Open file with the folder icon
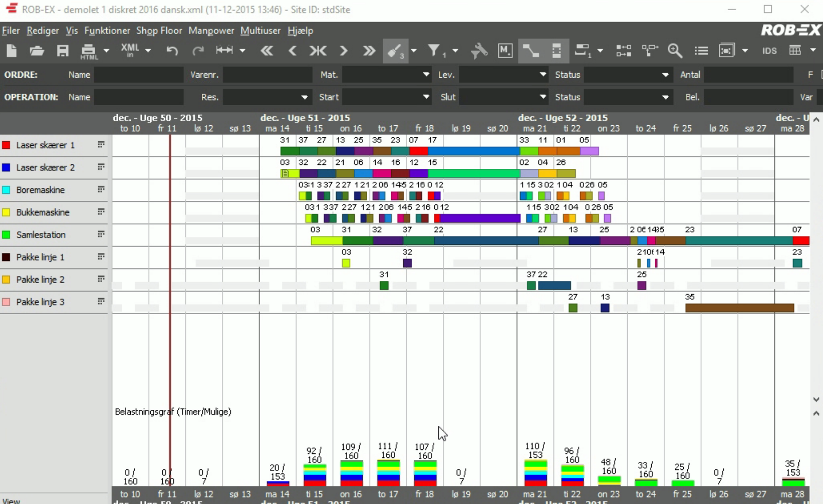Image resolution: width=823 pixels, height=504 pixels. (x=37, y=51)
